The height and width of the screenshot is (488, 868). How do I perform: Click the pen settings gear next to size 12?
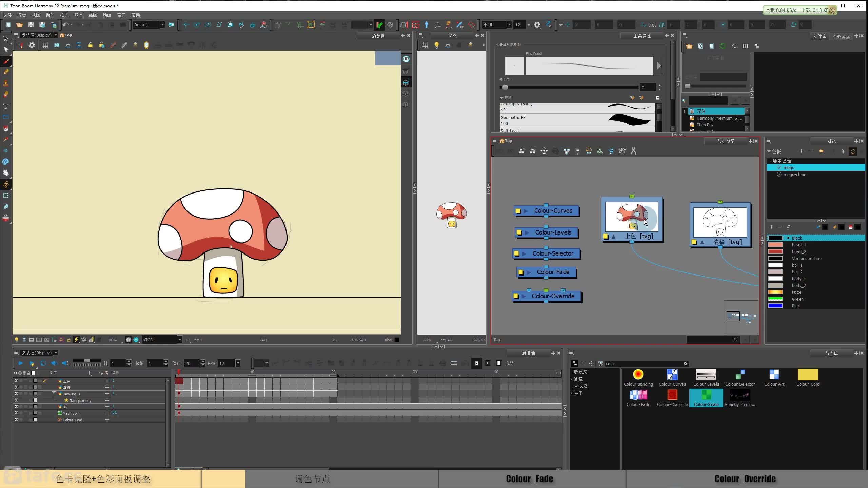click(537, 25)
